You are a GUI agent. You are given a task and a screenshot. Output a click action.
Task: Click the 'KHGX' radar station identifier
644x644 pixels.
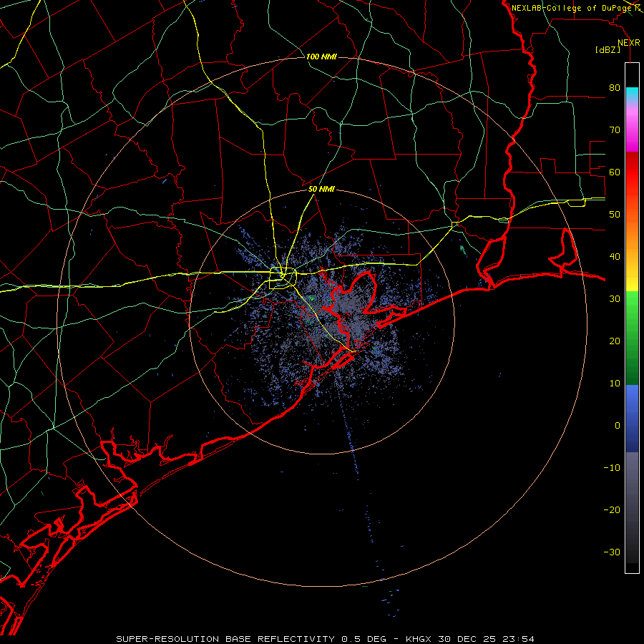(419, 639)
